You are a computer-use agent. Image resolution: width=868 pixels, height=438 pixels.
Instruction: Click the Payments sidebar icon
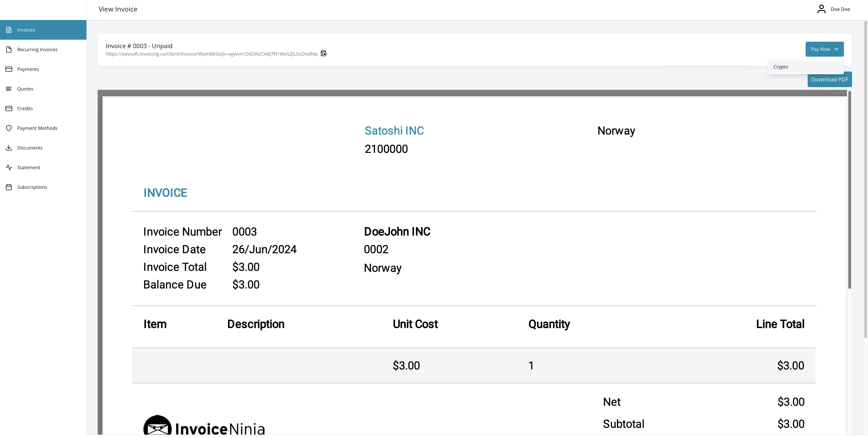(9, 69)
